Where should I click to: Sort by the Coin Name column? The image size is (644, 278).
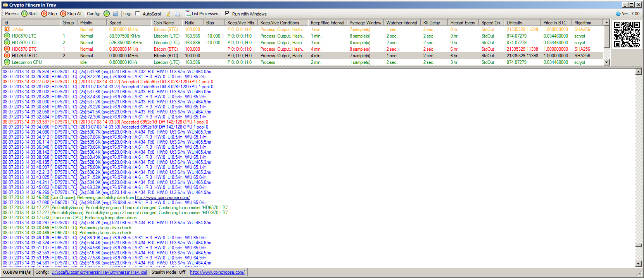coord(164,23)
